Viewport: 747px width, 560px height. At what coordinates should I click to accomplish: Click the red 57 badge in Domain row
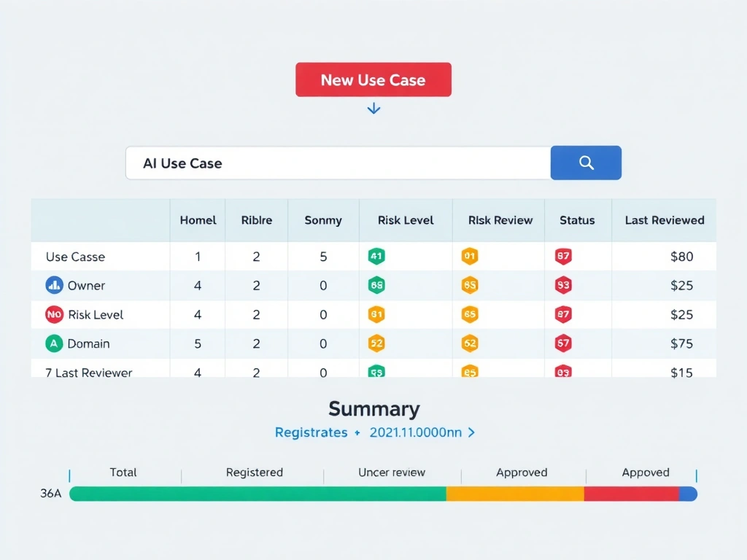tap(563, 343)
